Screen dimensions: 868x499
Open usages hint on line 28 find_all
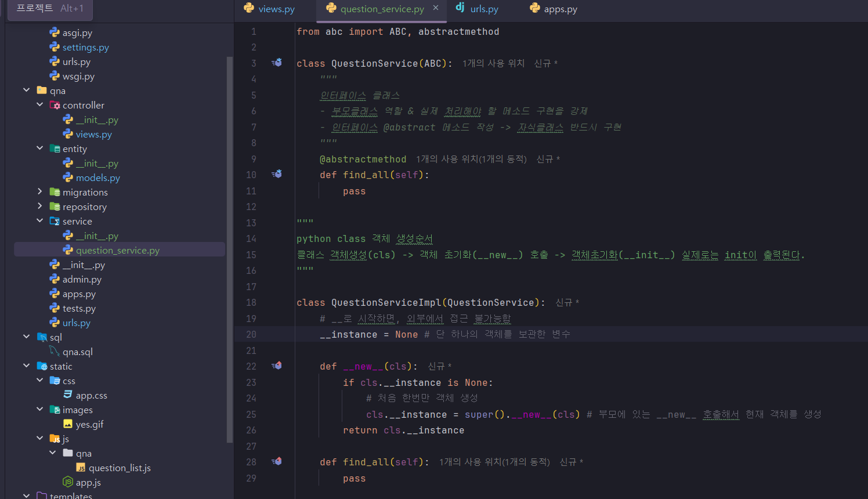(494, 462)
